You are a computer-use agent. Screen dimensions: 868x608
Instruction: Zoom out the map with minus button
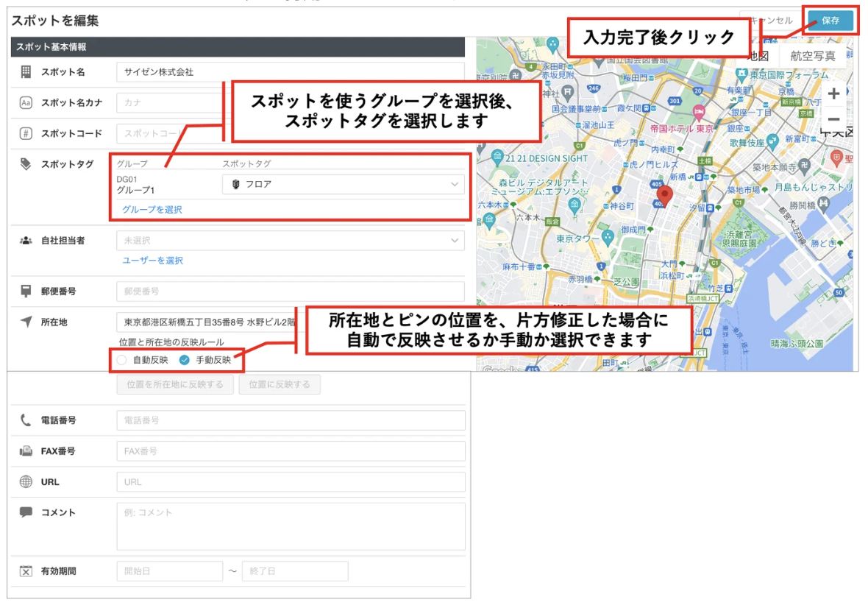point(833,119)
